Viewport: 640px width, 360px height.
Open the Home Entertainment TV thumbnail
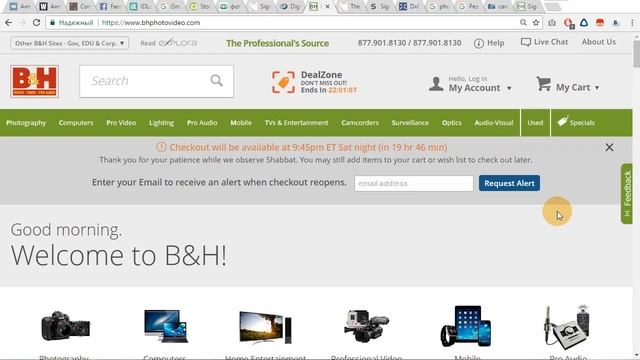[x=265, y=327]
